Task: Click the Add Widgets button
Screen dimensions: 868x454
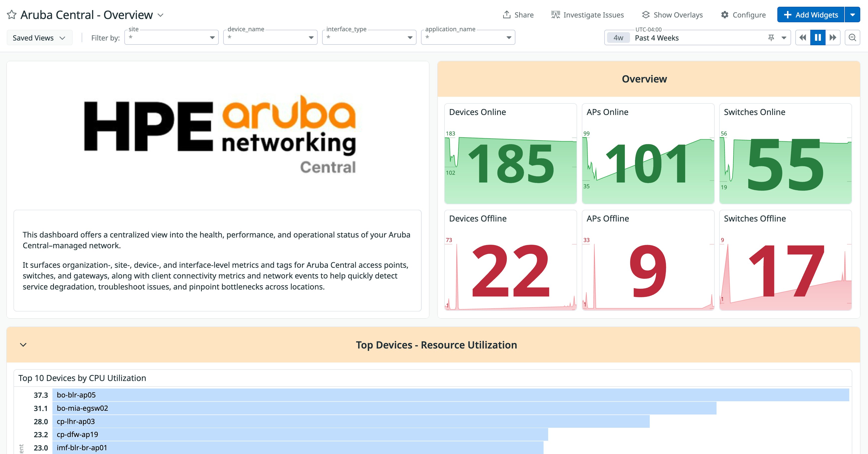Action: [x=811, y=14]
